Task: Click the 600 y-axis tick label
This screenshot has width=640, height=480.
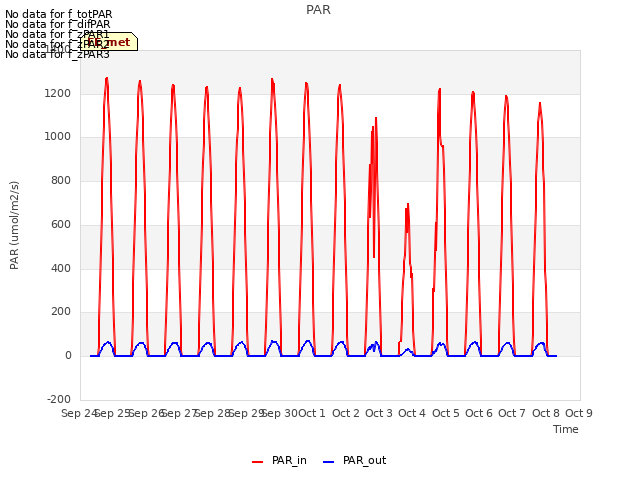Action: (61, 224)
